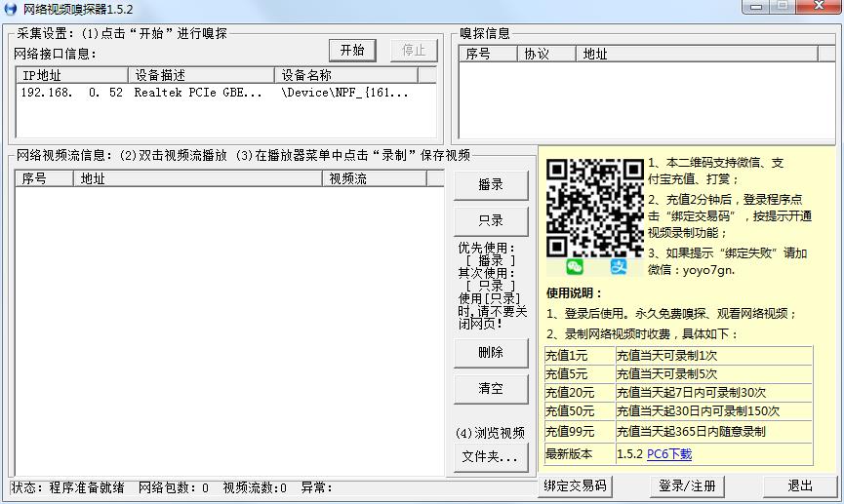The width and height of the screenshot is (844, 504).
Task: Click the 视频流数:0 status entry
Action: click(x=255, y=487)
